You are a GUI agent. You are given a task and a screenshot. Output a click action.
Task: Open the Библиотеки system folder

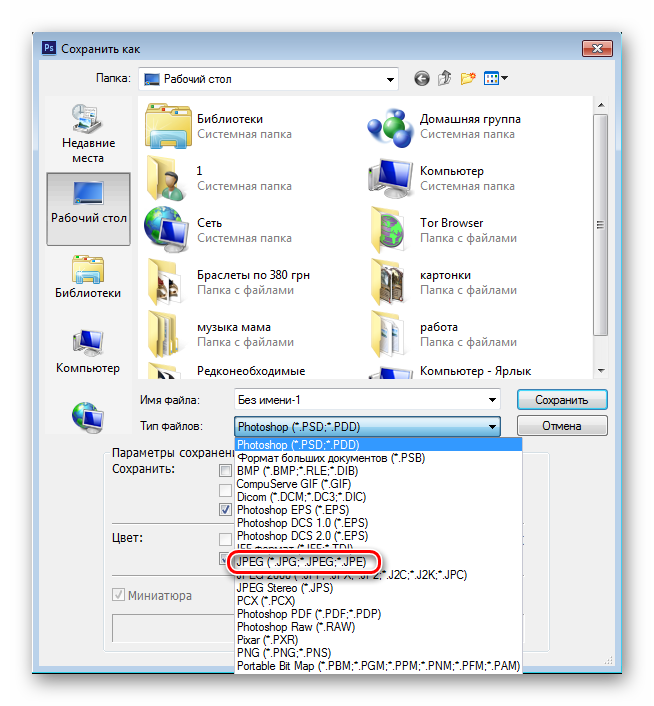pos(220,126)
